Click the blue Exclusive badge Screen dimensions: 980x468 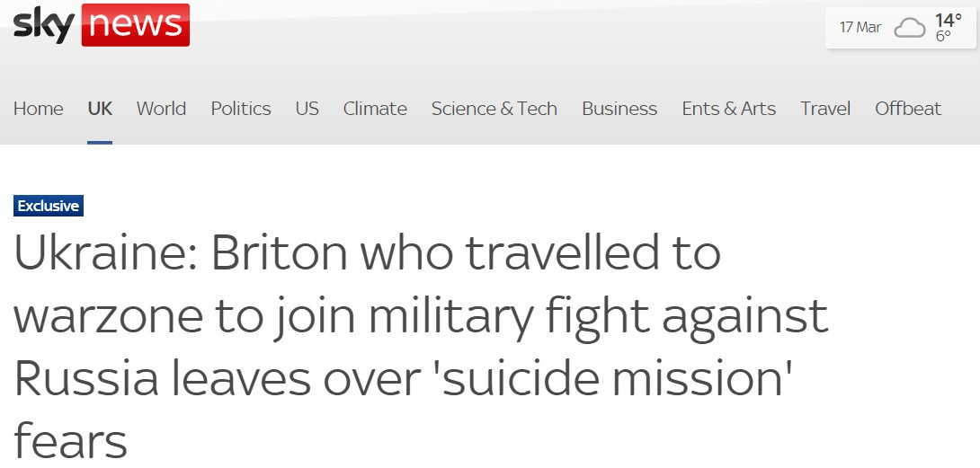(49, 206)
